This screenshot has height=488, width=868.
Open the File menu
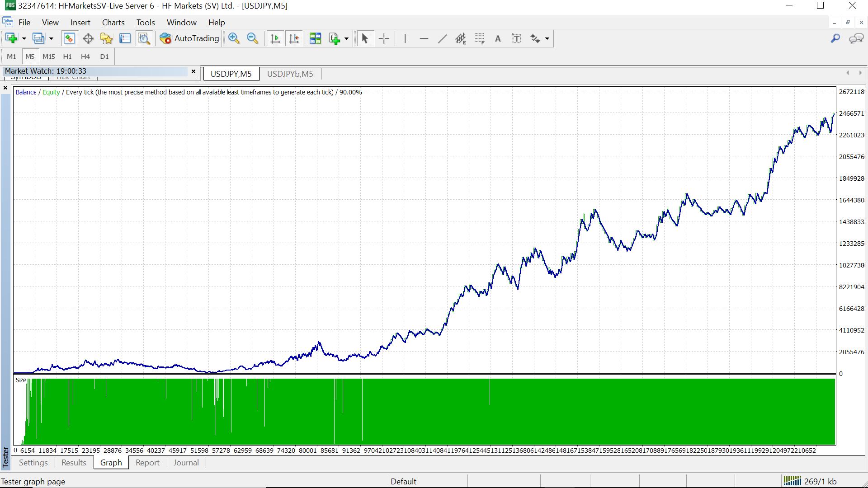(24, 23)
